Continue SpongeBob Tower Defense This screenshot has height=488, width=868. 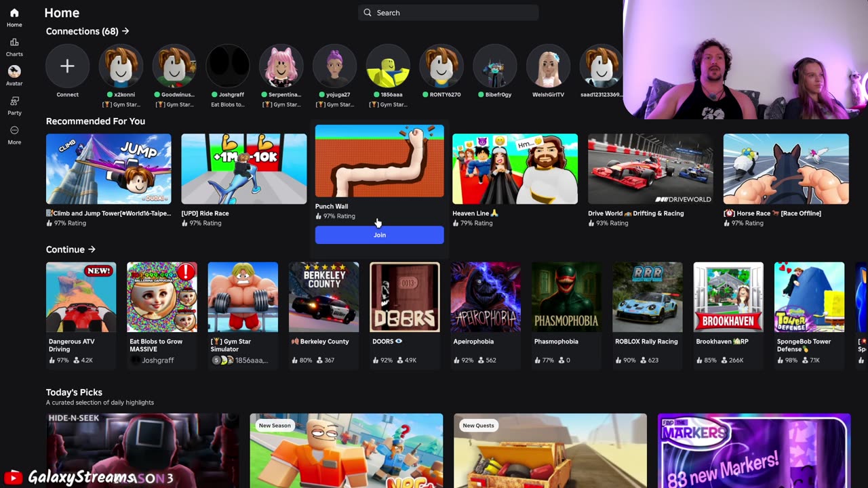pyautogui.click(x=809, y=297)
